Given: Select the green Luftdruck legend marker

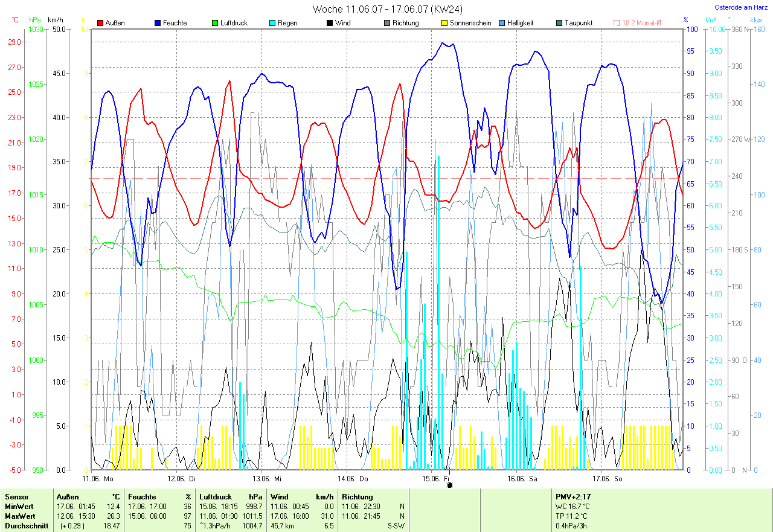Looking at the screenshot, I should pyautogui.click(x=216, y=23).
